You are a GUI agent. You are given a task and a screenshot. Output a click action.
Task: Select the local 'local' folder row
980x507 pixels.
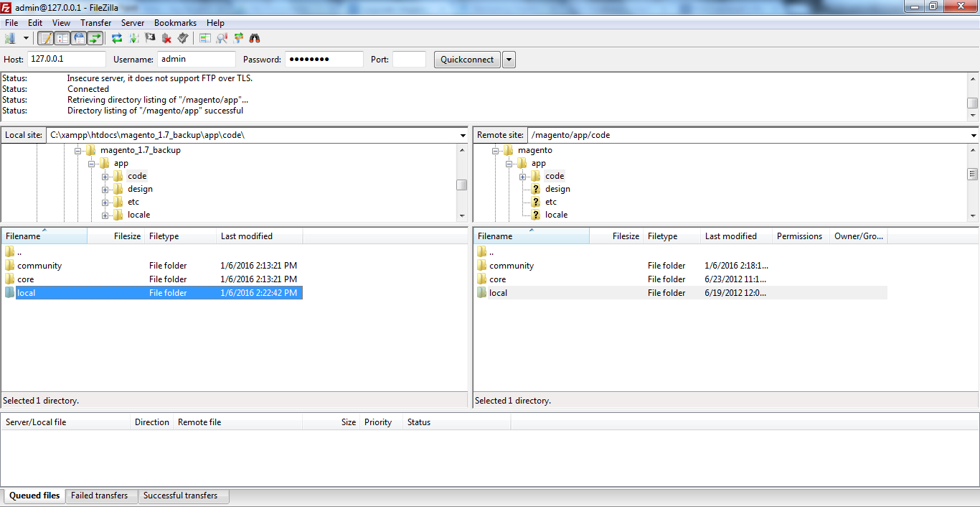tap(152, 293)
